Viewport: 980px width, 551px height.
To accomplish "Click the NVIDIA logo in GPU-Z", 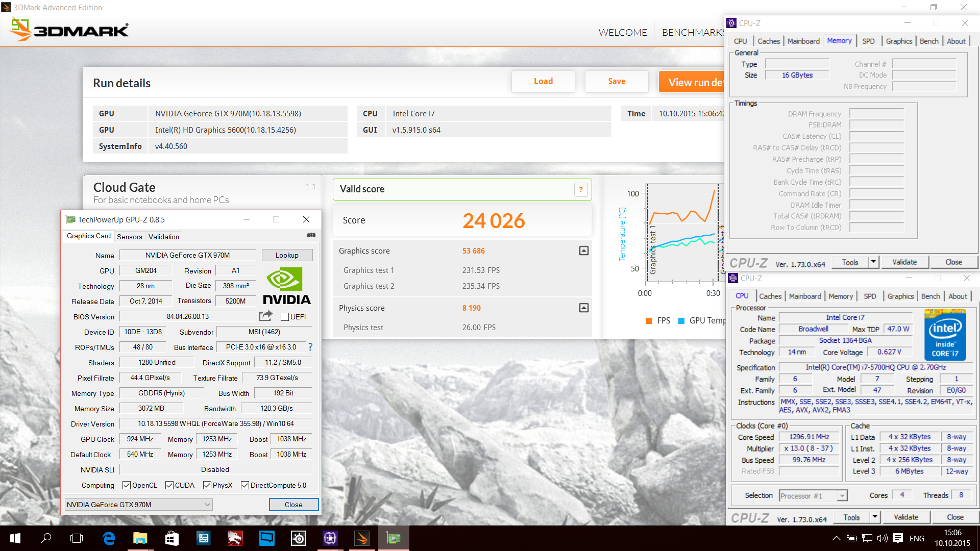I will pos(287,286).
